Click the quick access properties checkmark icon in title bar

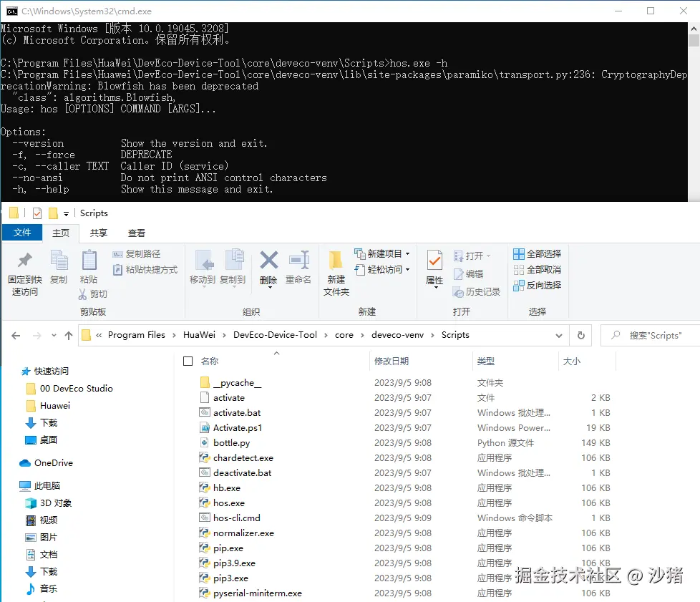(37, 213)
